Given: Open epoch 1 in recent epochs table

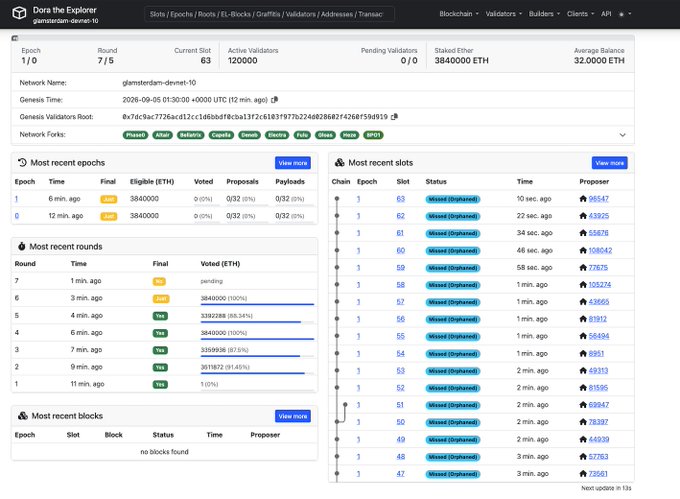Looking at the screenshot, I should (16, 199).
